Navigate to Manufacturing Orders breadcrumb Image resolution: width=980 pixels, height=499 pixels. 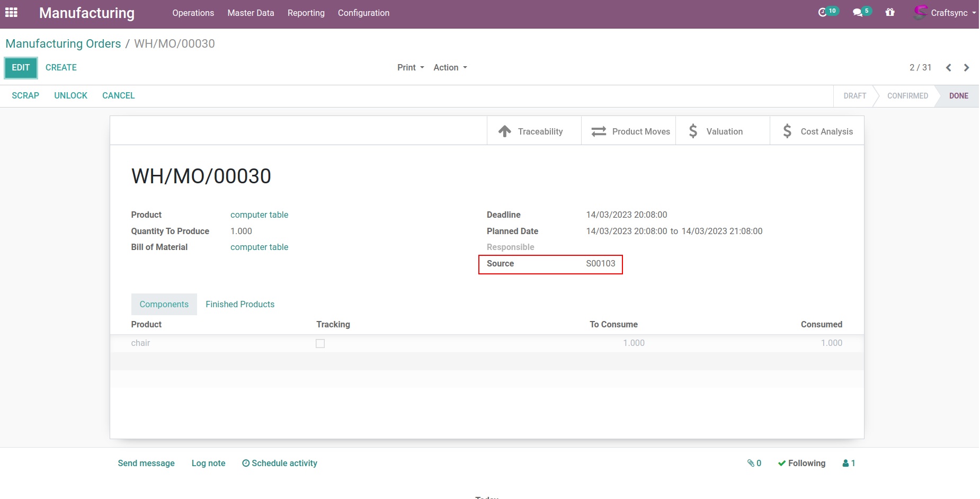point(63,43)
